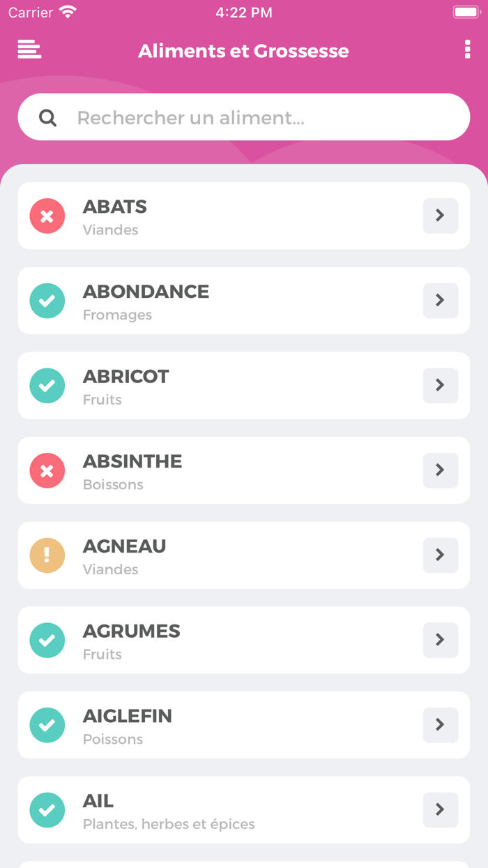
Task: Expand the AIL entry chevron
Action: pos(440,809)
